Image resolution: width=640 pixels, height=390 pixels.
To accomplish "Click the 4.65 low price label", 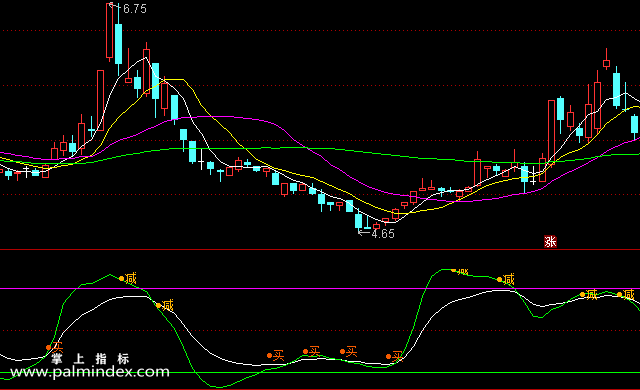I will coord(382,234).
